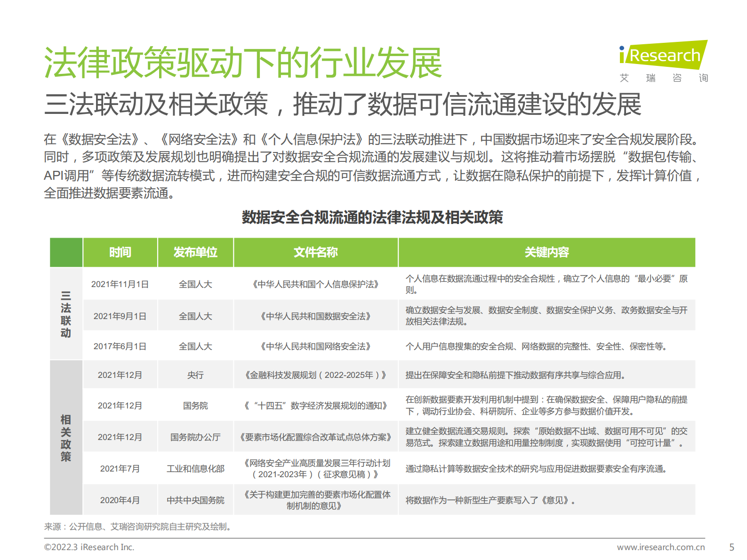This screenshot has height=560, width=747.
Task: Click the 艾瑞咨询 text under the logo
Action: (664, 78)
